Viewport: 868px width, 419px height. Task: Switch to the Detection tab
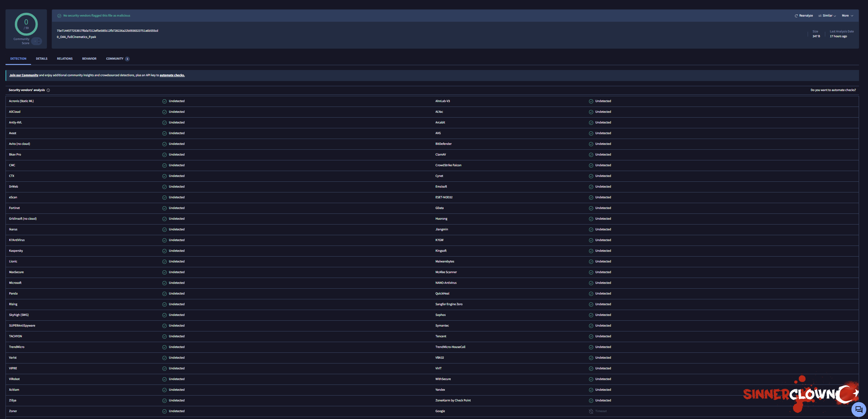coord(18,59)
